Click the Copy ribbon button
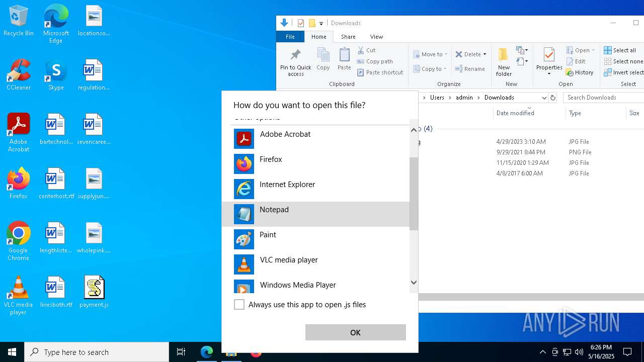Screen dimensions: 644x362 323,59
